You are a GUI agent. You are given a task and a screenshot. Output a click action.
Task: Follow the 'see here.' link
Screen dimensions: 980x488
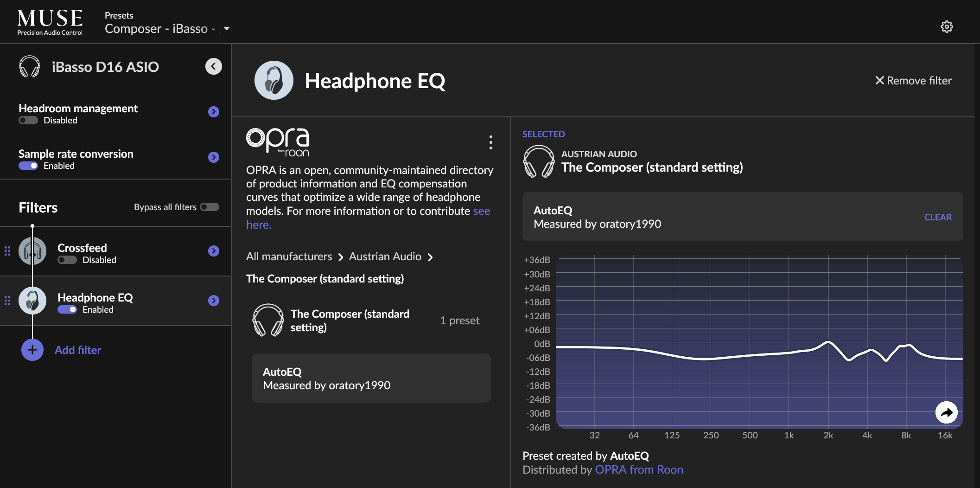pyautogui.click(x=368, y=218)
